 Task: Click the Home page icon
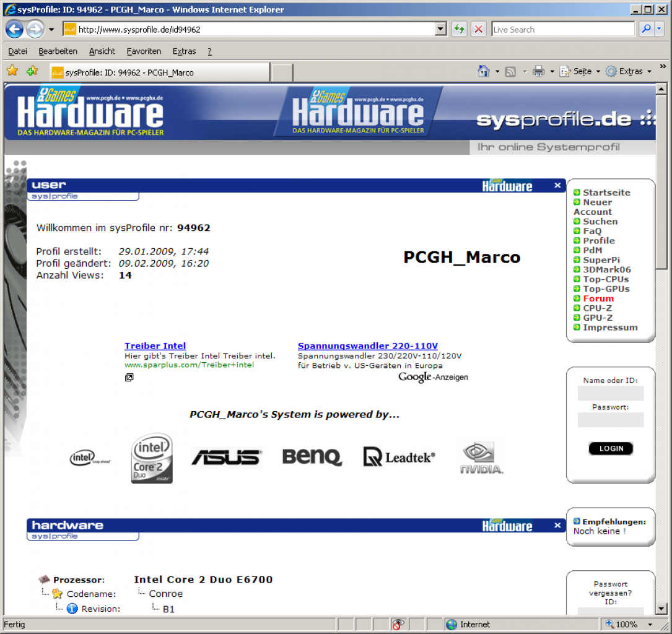pos(484,71)
